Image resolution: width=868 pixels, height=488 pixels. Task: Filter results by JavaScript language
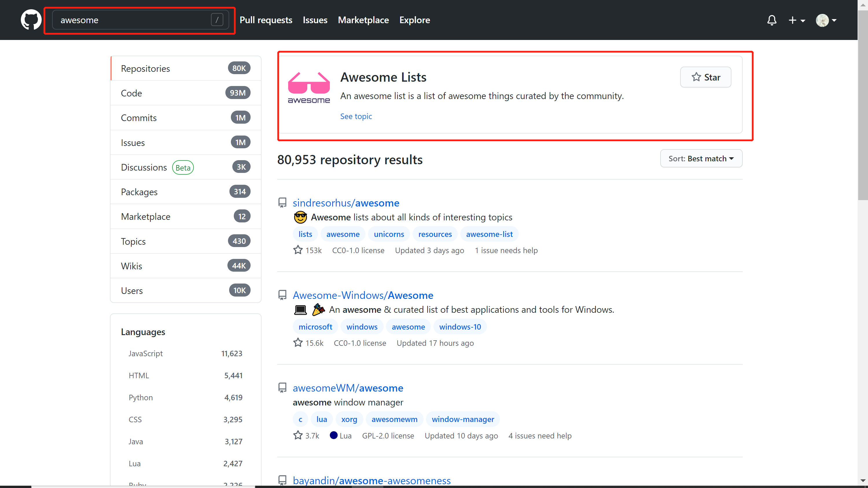click(146, 353)
